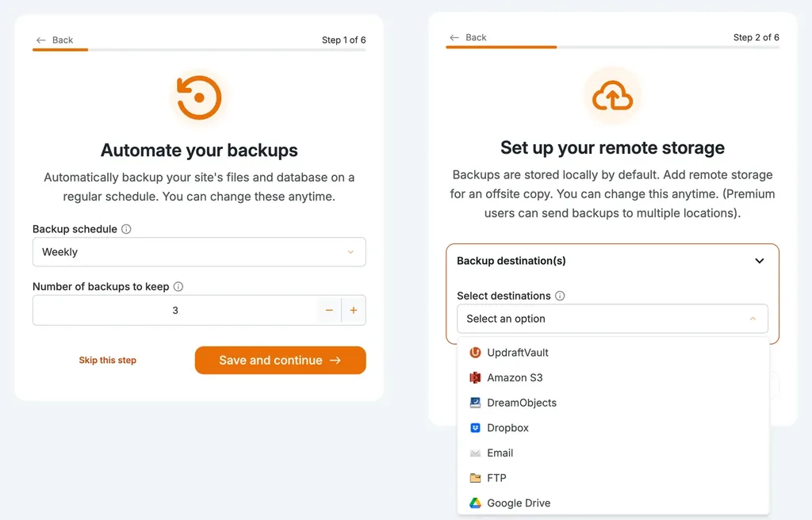Click back arrow icon in Step 1 panel
This screenshot has width=812, height=520.
click(41, 40)
